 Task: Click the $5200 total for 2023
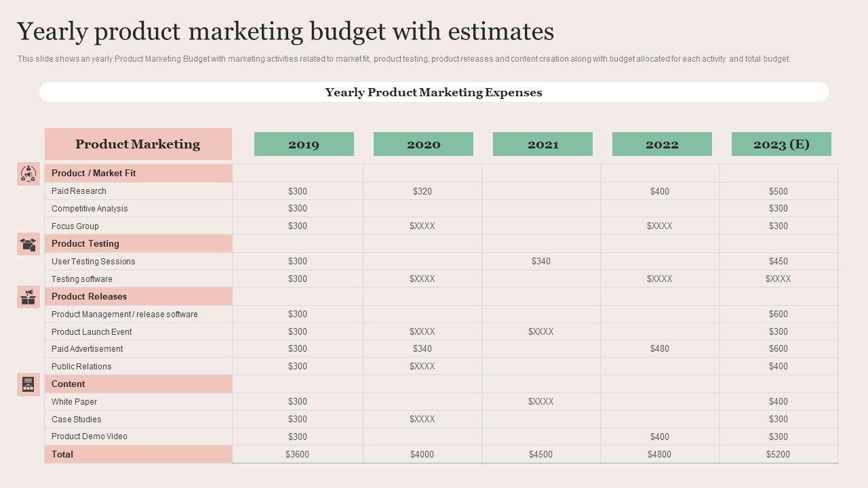[778, 455]
